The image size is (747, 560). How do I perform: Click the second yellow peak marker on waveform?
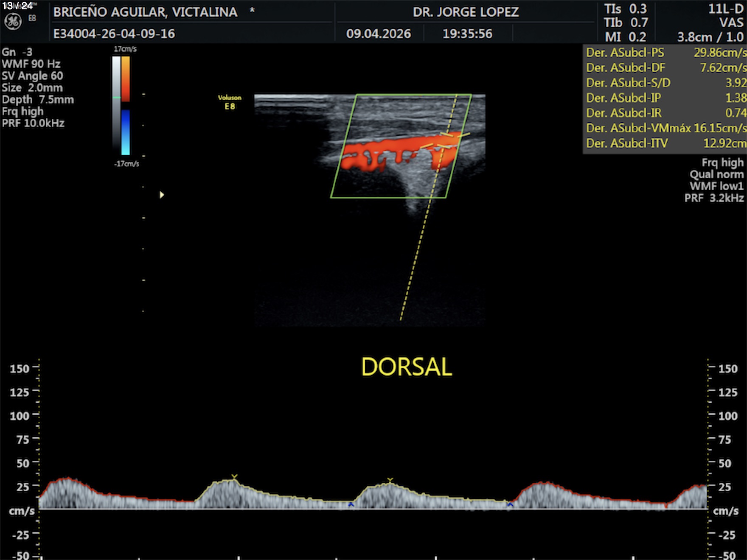[390, 480]
